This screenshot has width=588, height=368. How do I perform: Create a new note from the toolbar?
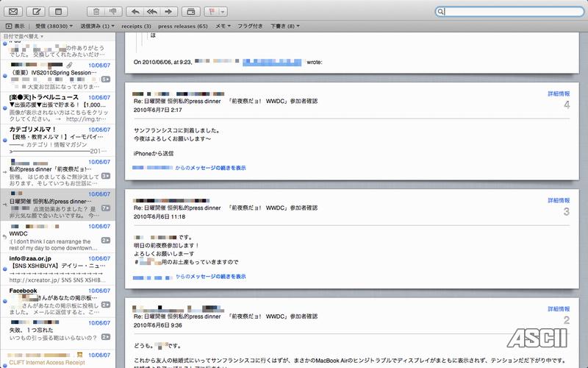[x=58, y=12]
